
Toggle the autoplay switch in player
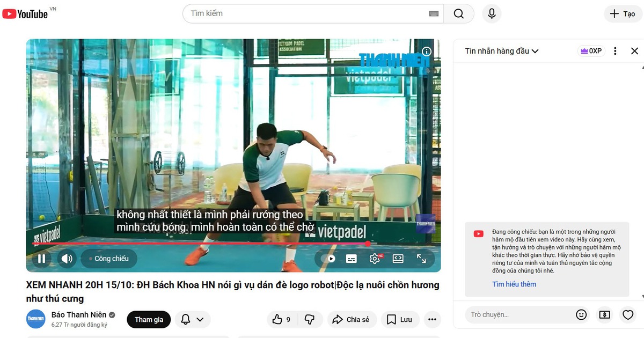tap(327, 259)
